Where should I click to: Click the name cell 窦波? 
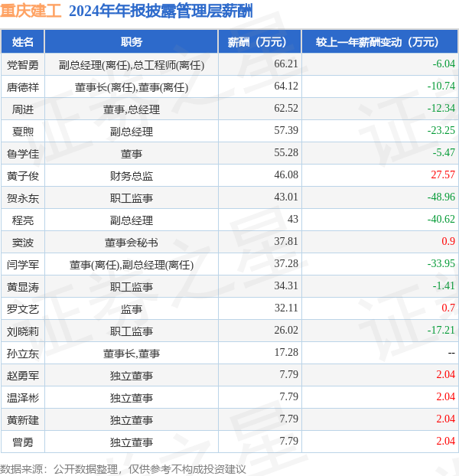23,243
